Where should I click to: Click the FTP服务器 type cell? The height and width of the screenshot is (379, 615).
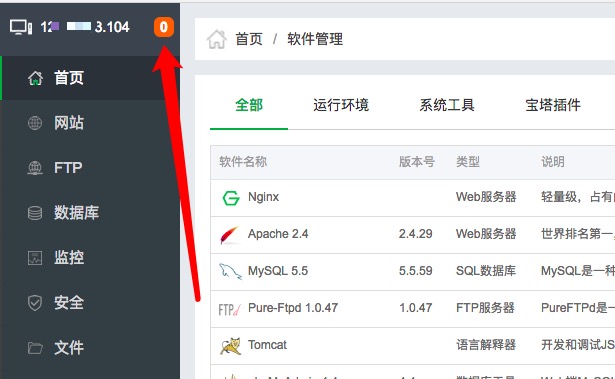coord(485,308)
